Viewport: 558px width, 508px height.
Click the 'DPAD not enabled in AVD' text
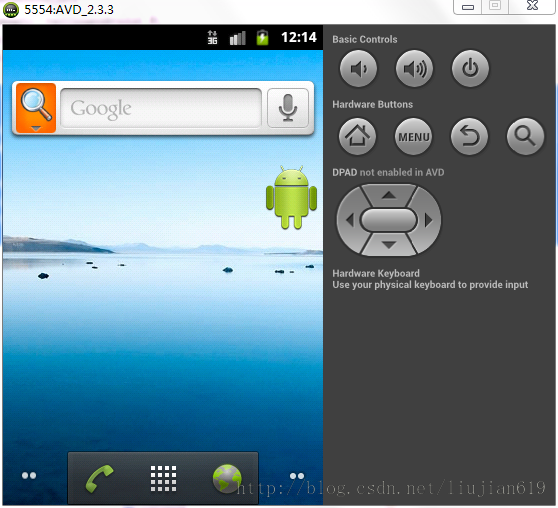[x=388, y=172]
